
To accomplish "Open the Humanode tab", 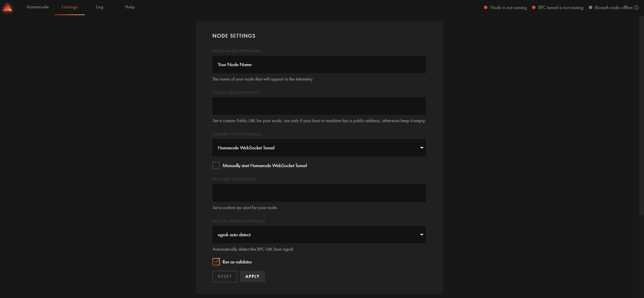I will point(38,7).
